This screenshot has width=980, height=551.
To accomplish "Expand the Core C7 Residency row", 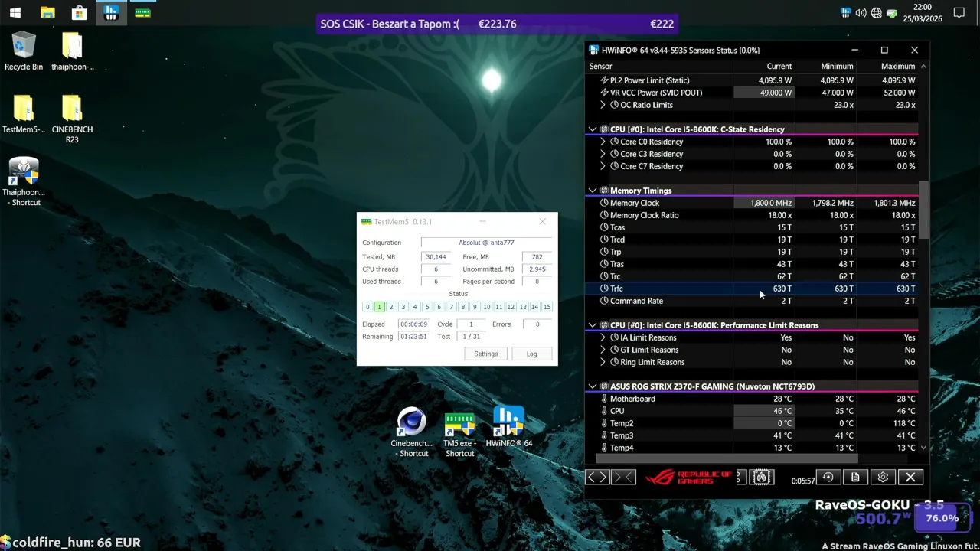I will point(603,166).
